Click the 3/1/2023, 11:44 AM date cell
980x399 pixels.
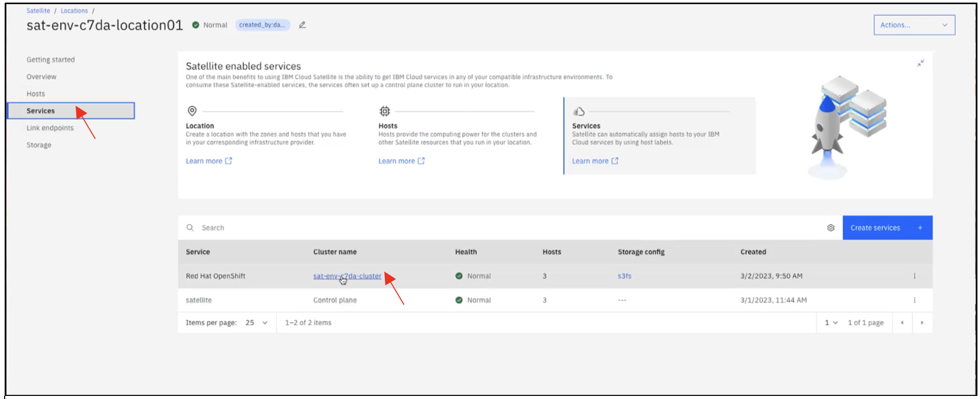pos(773,300)
